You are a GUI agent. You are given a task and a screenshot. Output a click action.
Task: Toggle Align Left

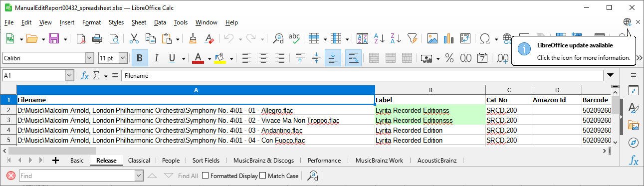tap(246, 58)
